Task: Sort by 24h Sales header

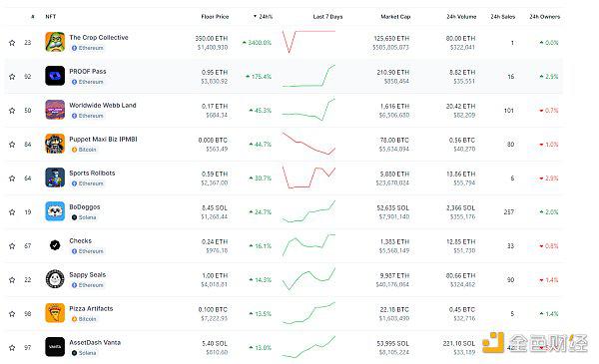Action: (x=503, y=17)
